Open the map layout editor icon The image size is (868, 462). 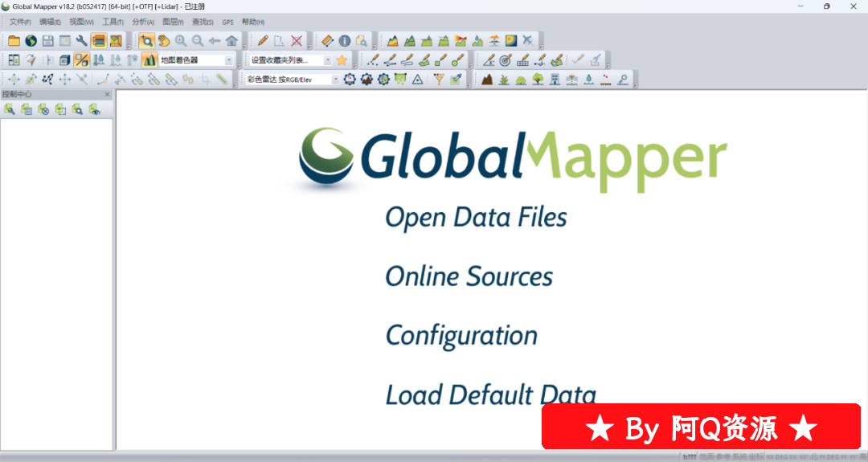point(116,40)
